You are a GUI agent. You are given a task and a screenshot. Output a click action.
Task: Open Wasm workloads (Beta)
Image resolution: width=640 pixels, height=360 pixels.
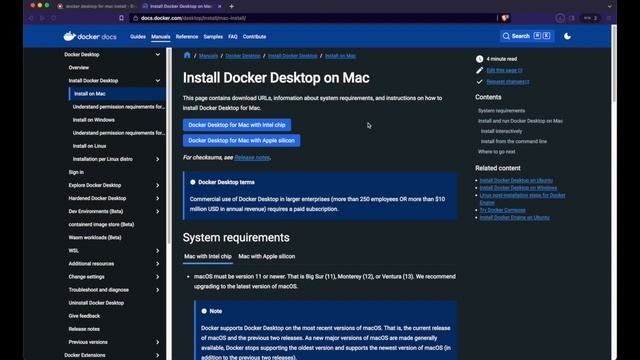coord(95,238)
